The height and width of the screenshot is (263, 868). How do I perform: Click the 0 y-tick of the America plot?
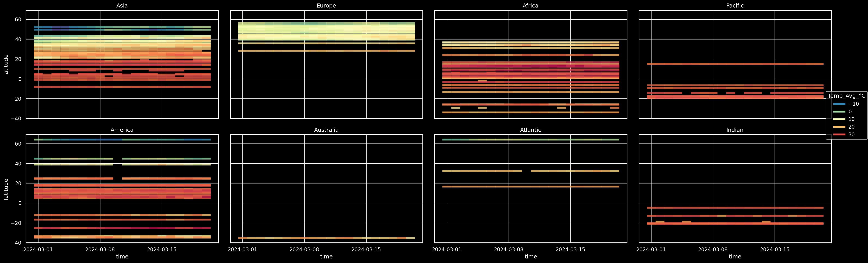[x=20, y=203]
